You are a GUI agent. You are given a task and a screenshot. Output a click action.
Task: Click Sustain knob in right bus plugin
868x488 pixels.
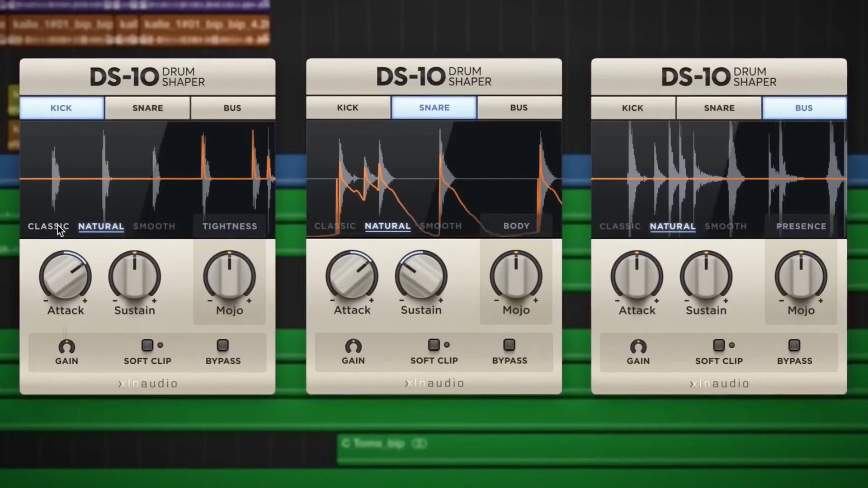tap(706, 275)
